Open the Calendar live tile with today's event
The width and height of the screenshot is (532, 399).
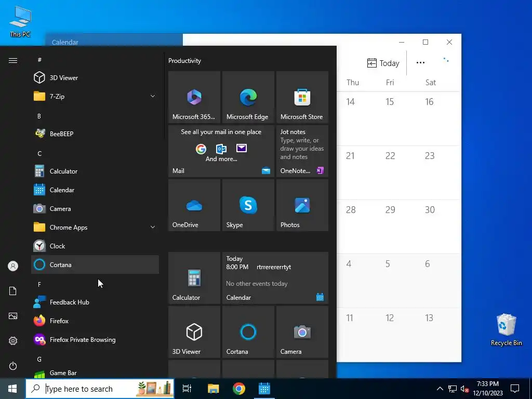[275, 278]
